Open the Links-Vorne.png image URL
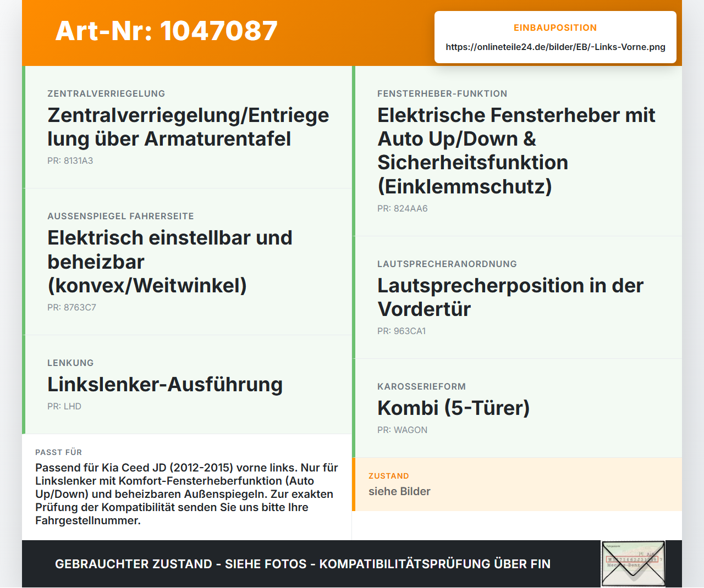The width and height of the screenshot is (704, 588). pos(555,47)
